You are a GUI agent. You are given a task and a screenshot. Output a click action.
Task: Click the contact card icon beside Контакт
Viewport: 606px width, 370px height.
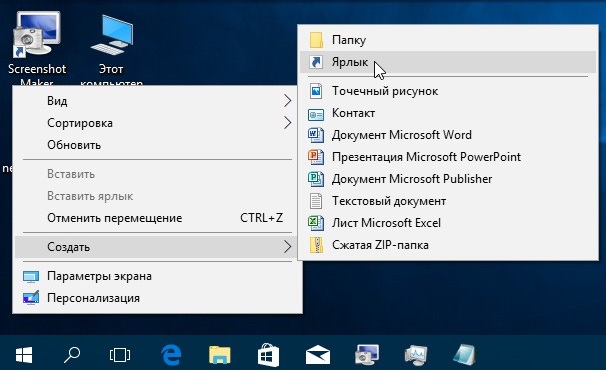(316, 114)
